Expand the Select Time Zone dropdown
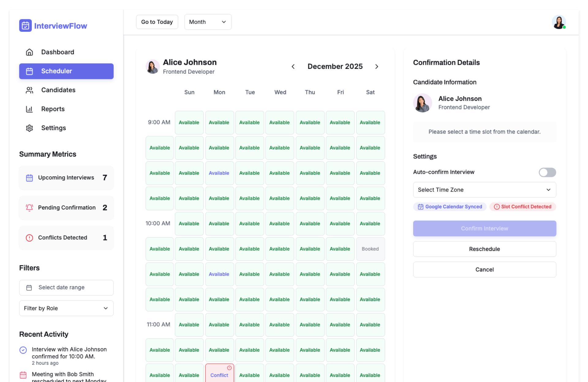588x382 pixels. click(x=484, y=190)
